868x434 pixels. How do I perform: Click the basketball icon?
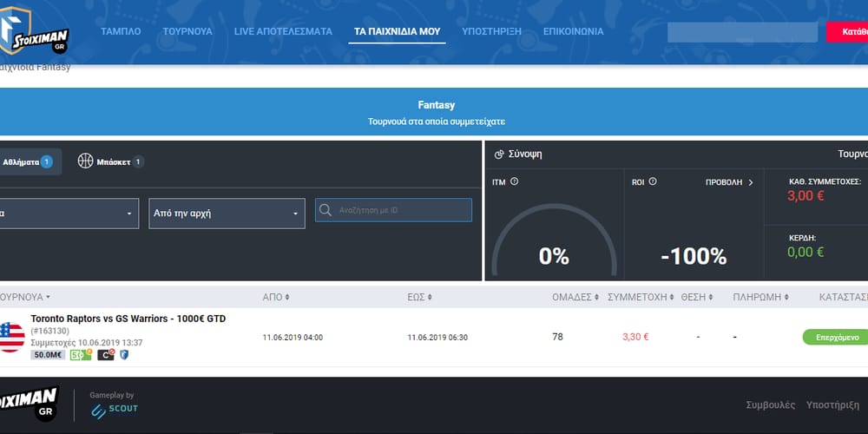[x=85, y=161]
